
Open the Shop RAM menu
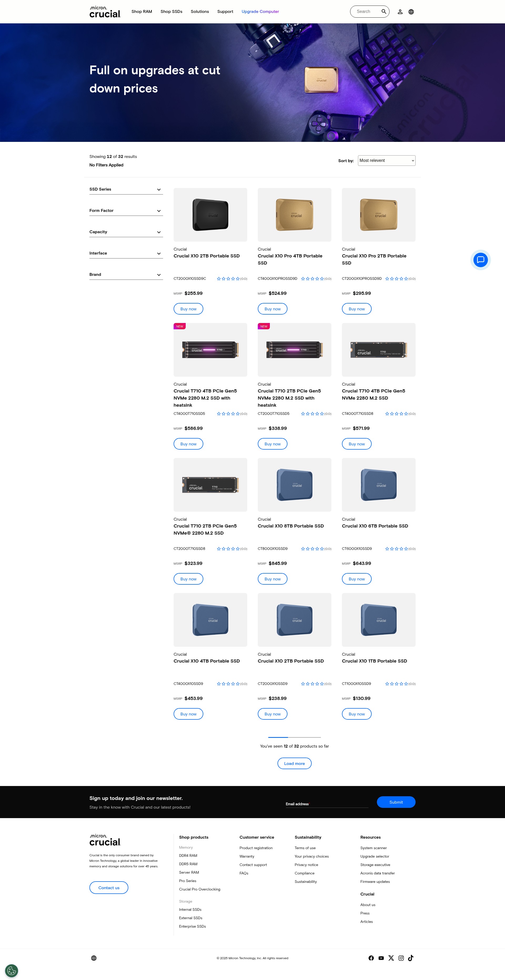[x=142, y=12]
